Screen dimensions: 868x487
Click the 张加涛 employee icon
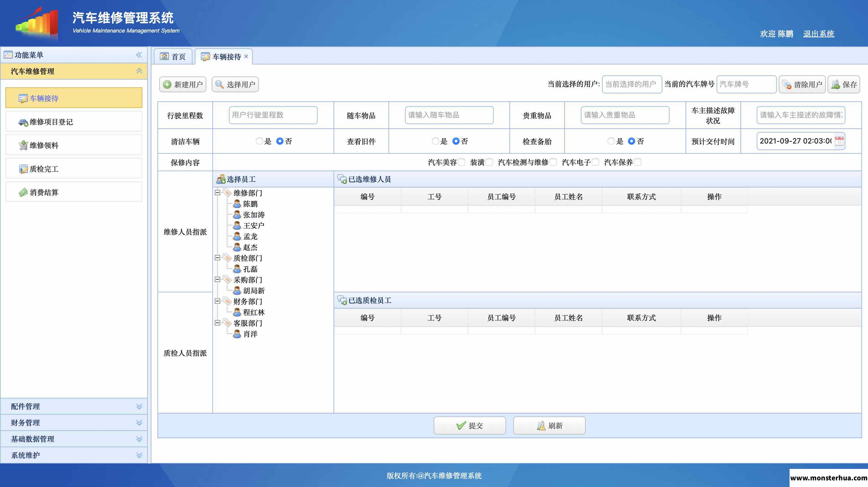237,215
